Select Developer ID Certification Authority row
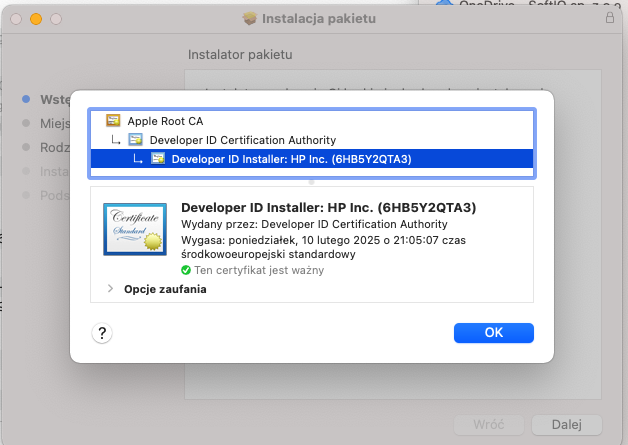 coord(312,140)
